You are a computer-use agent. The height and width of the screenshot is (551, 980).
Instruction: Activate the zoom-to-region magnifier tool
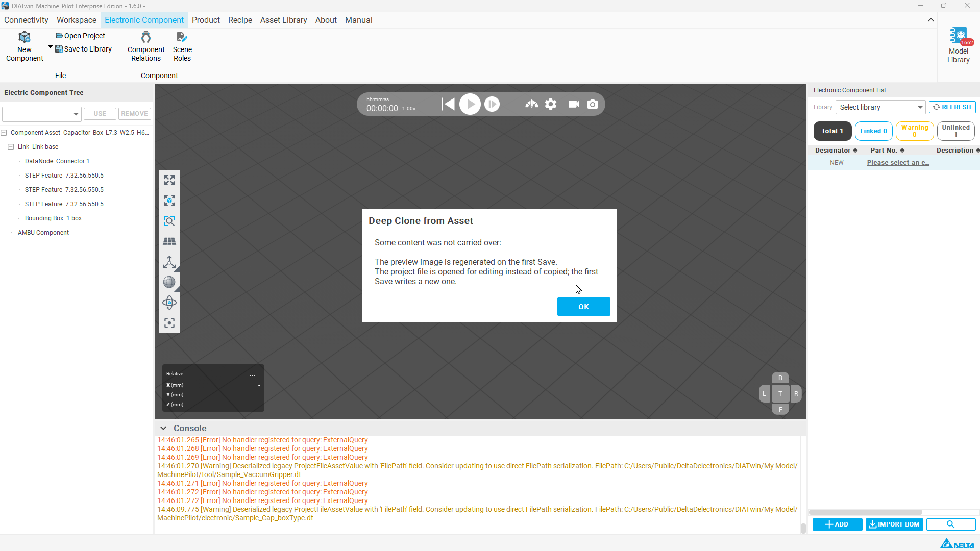tap(169, 221)
